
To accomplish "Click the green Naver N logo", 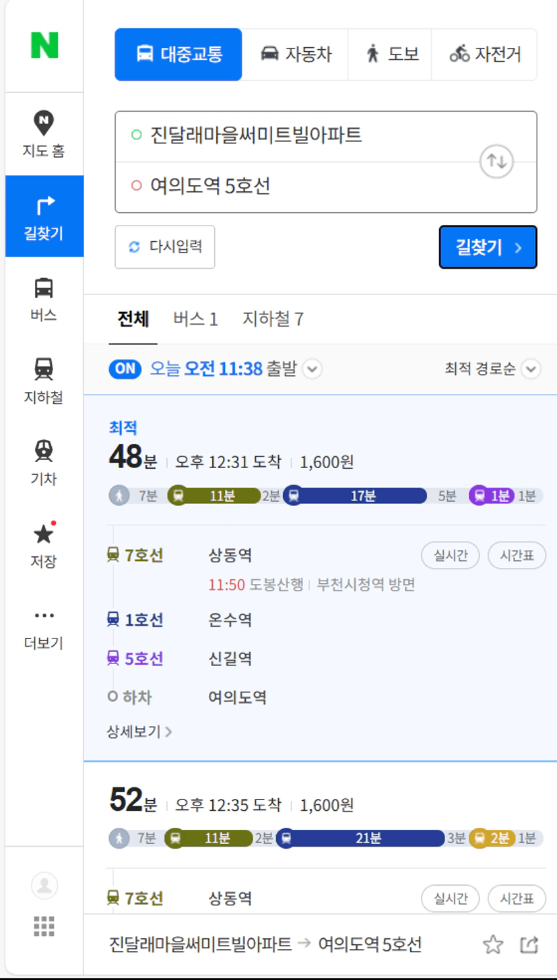I will 44,45.
